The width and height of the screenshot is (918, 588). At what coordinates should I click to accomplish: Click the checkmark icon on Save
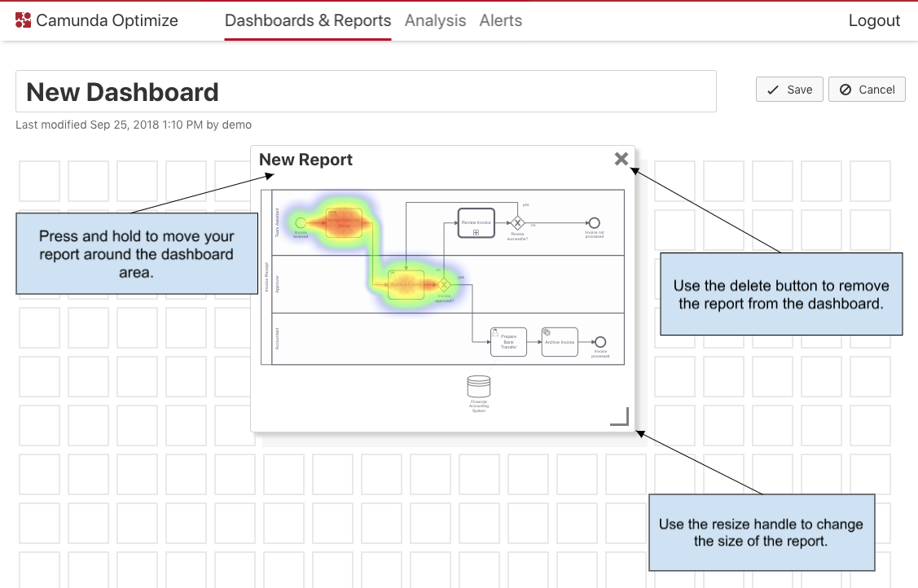pyautogui.click(x=773, y=90)
